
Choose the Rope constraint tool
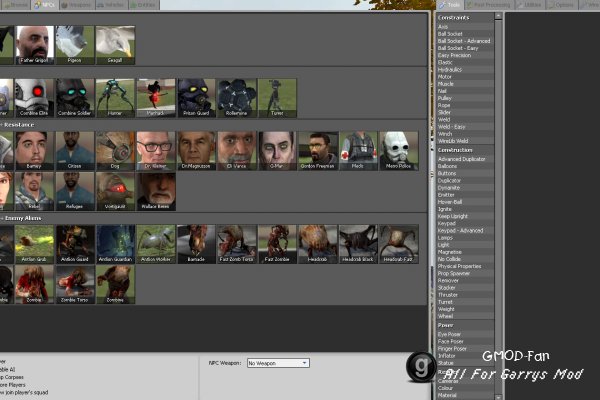pos(465,105)
